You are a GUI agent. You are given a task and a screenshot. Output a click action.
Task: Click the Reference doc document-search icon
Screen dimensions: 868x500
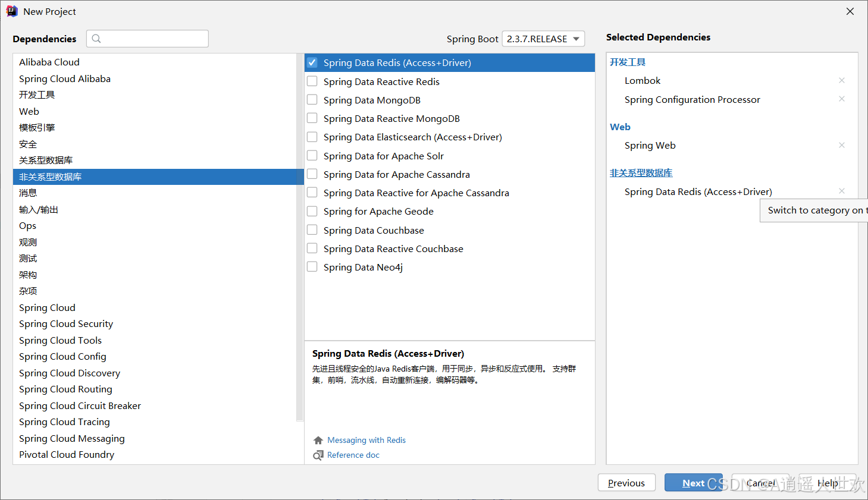[x=318, y=455]
